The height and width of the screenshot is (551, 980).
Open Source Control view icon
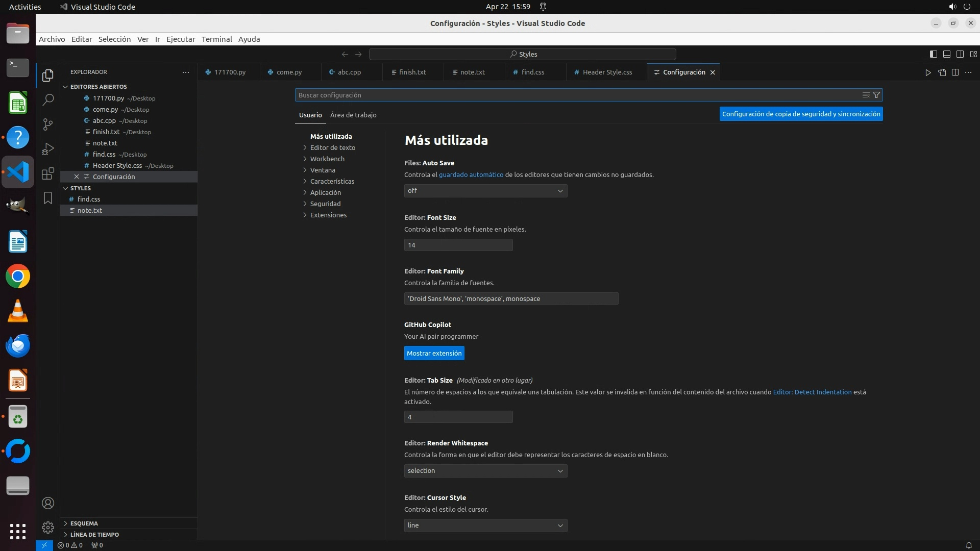48,124
